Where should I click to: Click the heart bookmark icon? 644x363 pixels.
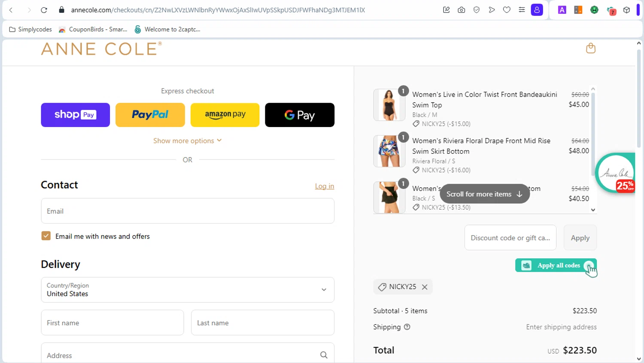[507, 10]
